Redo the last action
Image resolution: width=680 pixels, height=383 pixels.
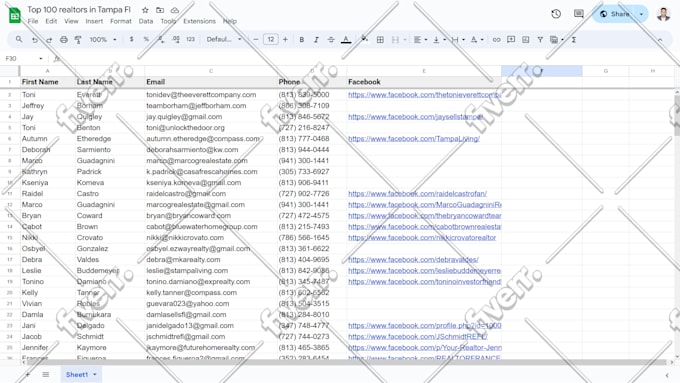click(x=49, y=39)
